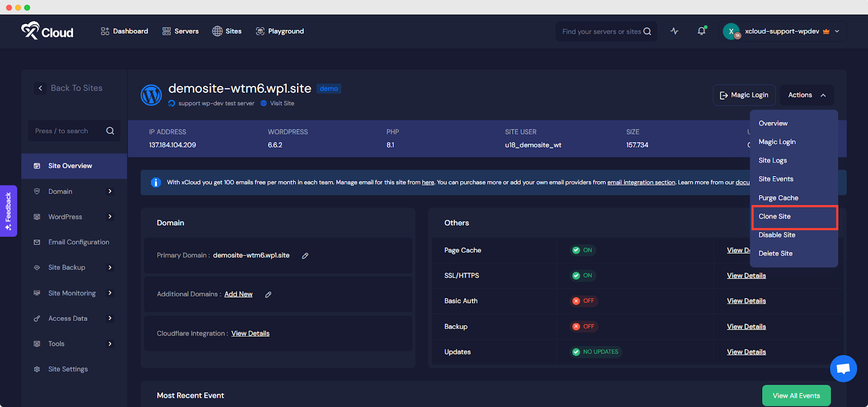Focus the Press / to search field

tap(74, 131)
